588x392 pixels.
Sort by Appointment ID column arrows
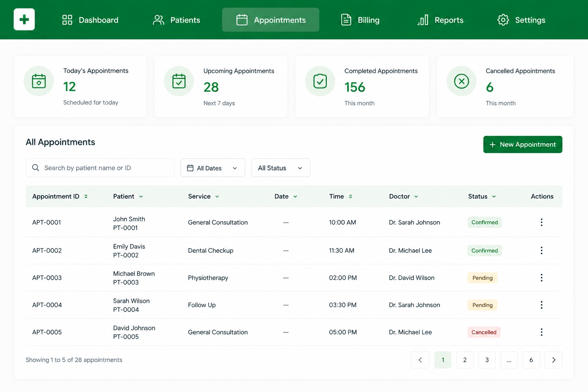pyautogui.click(x=86, y=196)
